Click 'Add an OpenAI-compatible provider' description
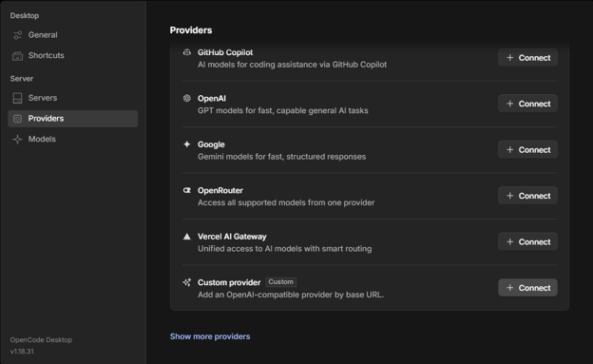 (291, 295)
